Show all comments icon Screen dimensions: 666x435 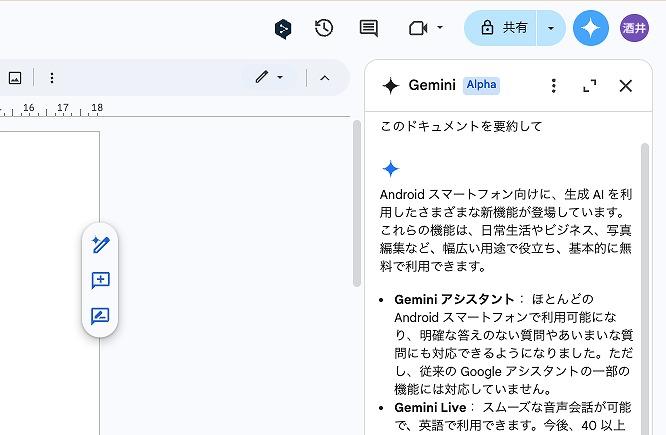pyautogui.click(x=369, y=28)
